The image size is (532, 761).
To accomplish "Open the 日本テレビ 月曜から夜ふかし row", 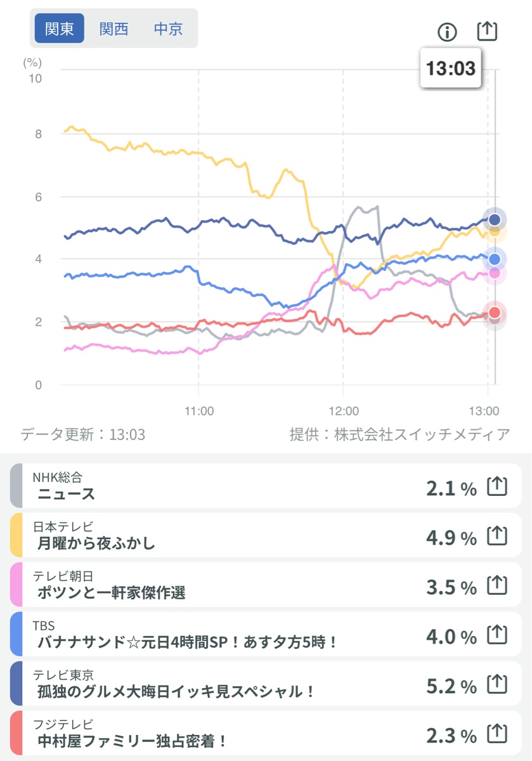I will pos(222,535).
